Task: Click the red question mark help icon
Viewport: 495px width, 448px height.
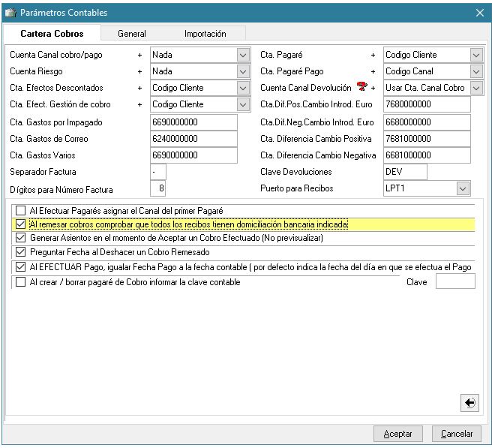Action: coord(361,86)
